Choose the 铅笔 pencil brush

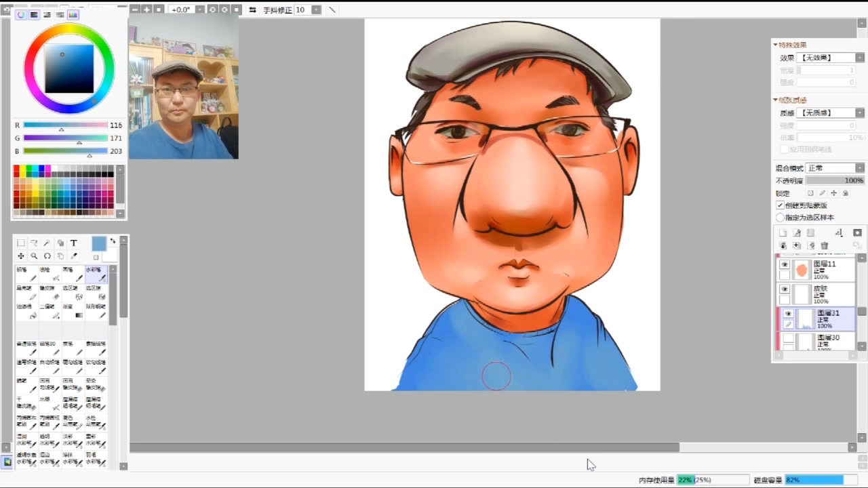pos(27,274)
